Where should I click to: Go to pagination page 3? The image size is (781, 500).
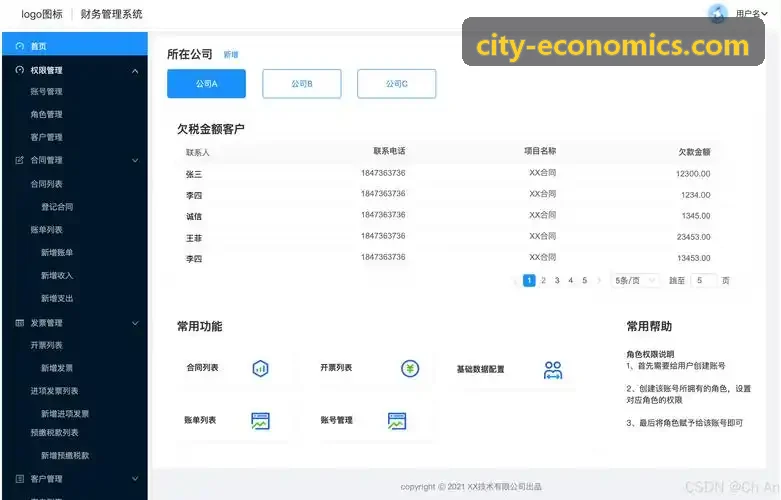(x=557, y=280)
